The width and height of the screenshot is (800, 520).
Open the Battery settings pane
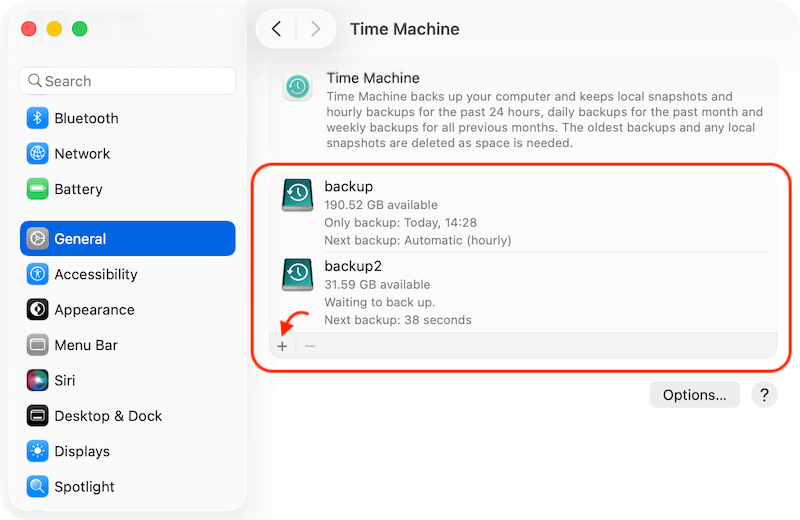tap(128, 189)
